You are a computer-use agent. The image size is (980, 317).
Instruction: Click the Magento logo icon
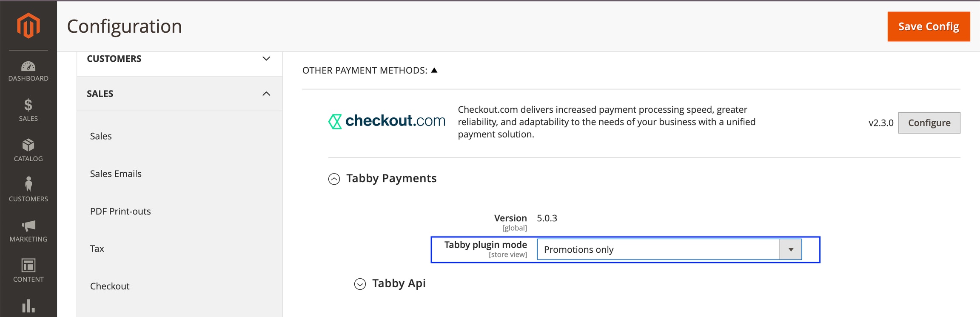tap(28, 26)
